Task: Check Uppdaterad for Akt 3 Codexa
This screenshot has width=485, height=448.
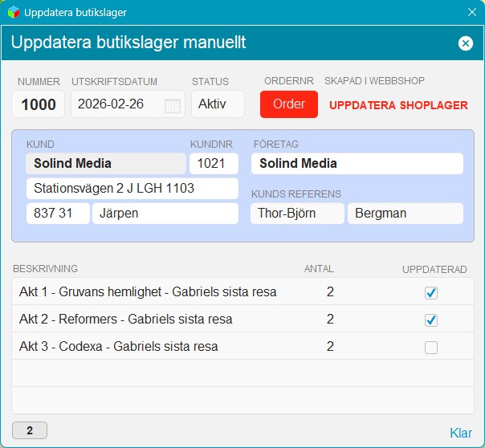Action: [431, 347]
